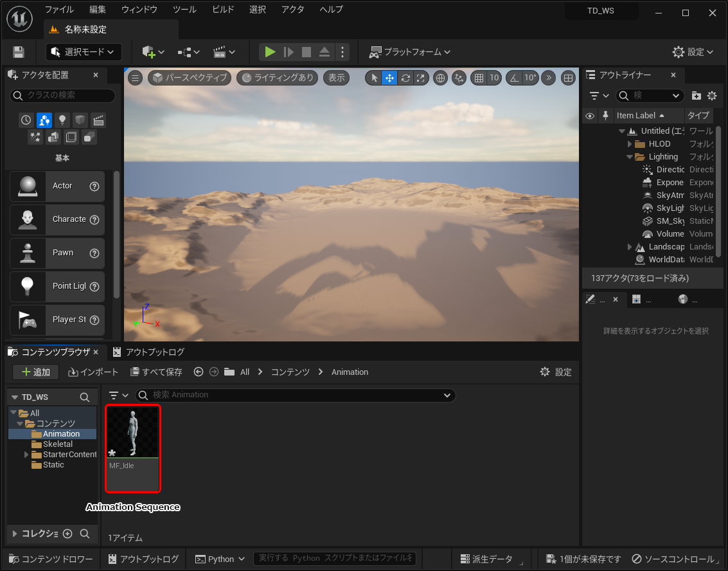Open the ウィンドウ menu
Screen dimensions: 728x571
pos(139,10)
